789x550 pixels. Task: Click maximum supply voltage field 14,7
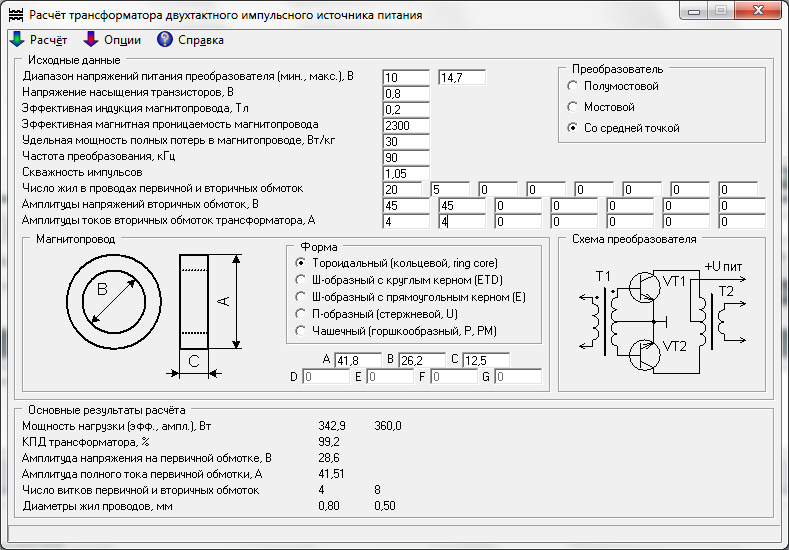(x=462, y=77)
